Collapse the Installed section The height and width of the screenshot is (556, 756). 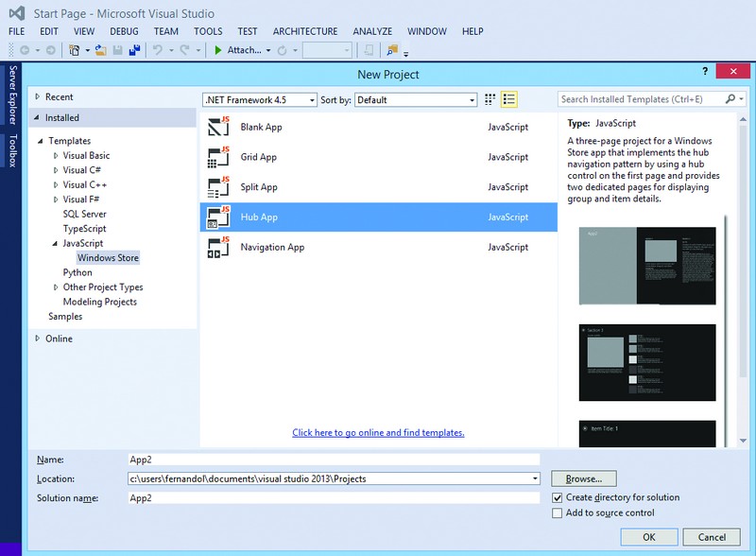pos(37,117)
